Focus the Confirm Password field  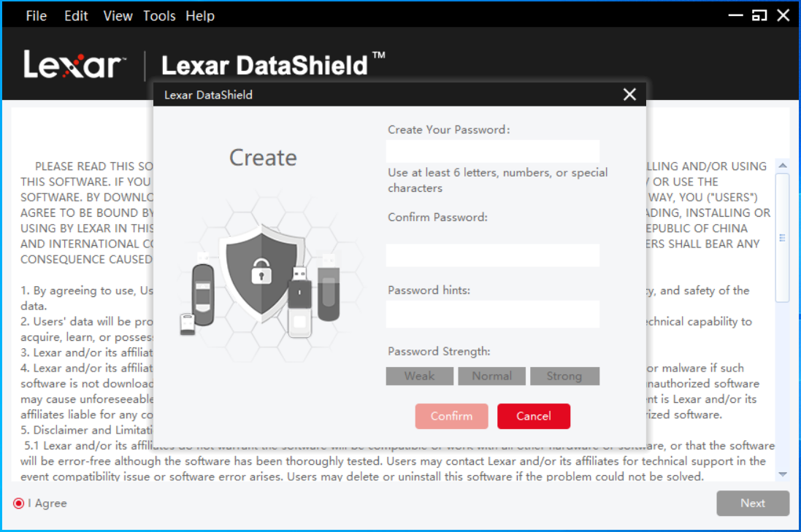[x=493, y=255]
